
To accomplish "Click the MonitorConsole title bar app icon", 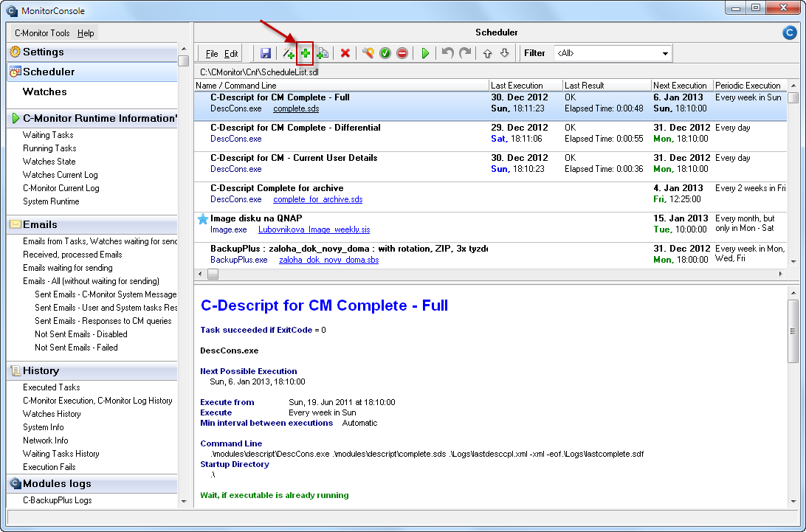I will [x=11, y=11].
